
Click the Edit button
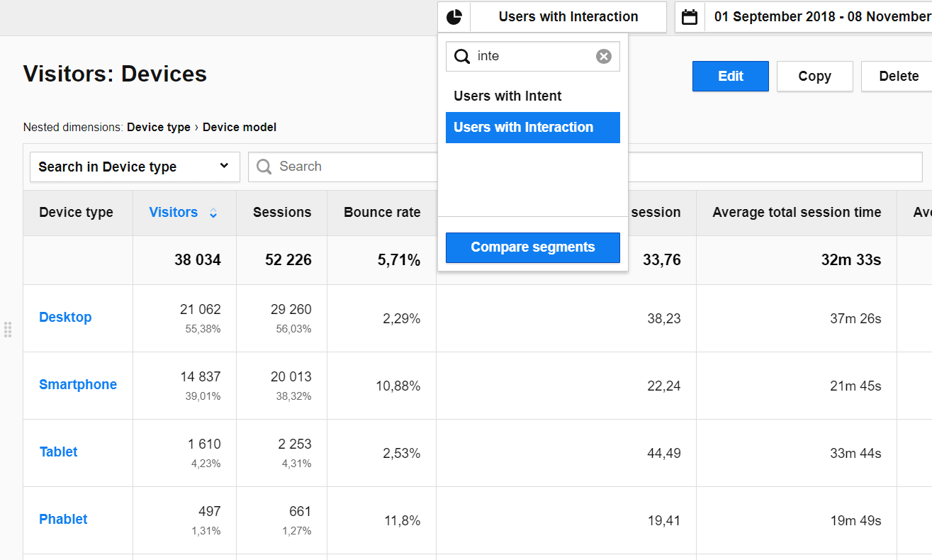730,77
